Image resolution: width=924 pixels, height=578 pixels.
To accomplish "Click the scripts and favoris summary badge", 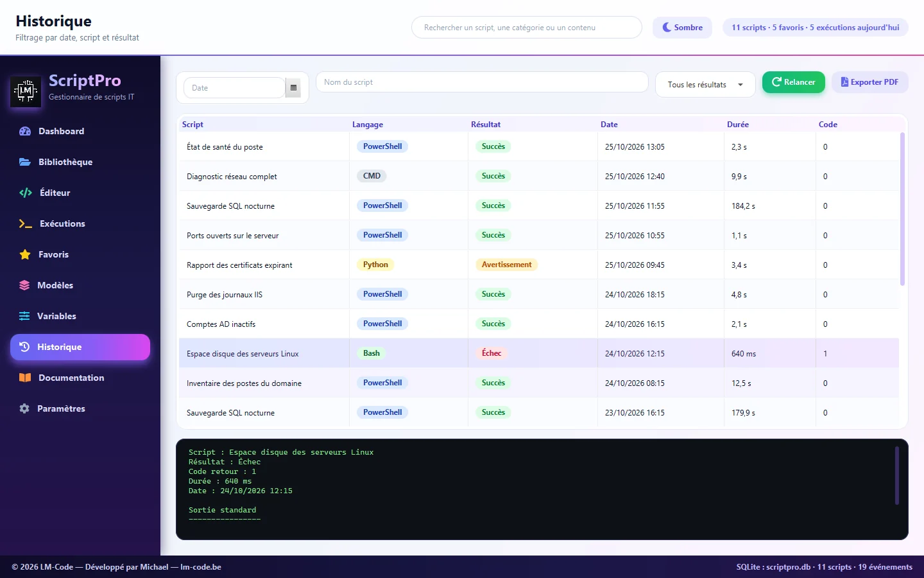I will tap(816, 28).
